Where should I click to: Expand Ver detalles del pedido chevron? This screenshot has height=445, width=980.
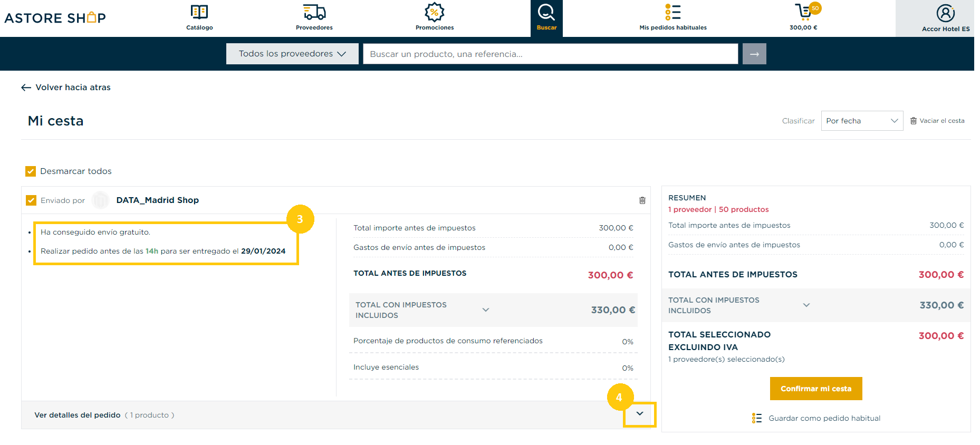coord(640,414)
